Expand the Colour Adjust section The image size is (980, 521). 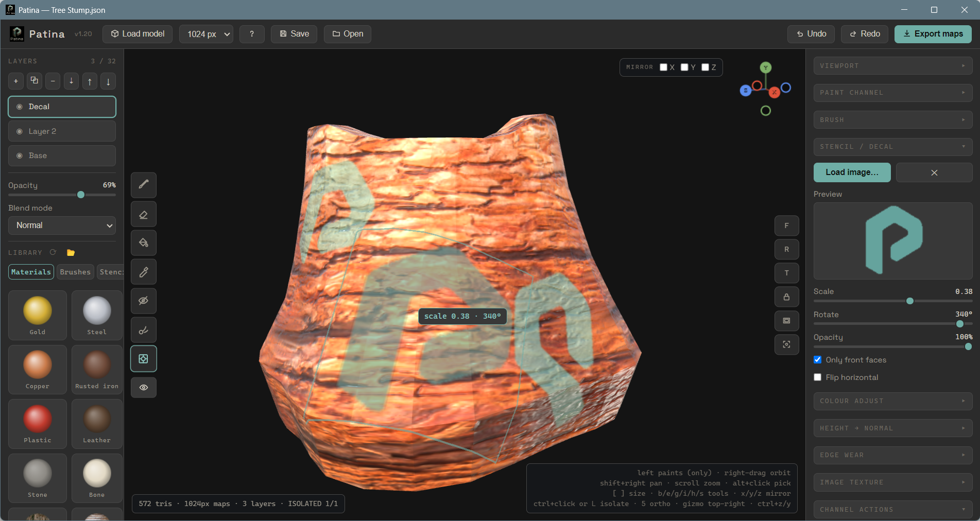[893, 401]
